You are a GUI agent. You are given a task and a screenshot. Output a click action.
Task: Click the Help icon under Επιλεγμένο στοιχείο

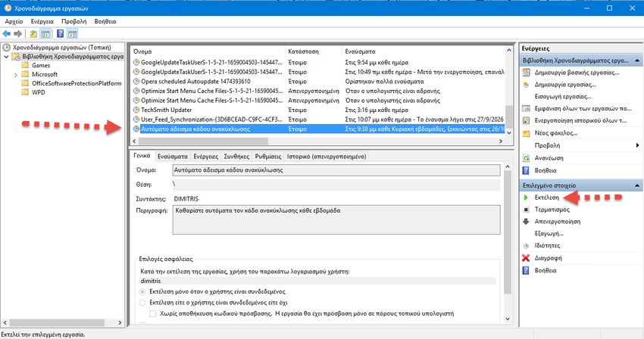pos(526,270)
